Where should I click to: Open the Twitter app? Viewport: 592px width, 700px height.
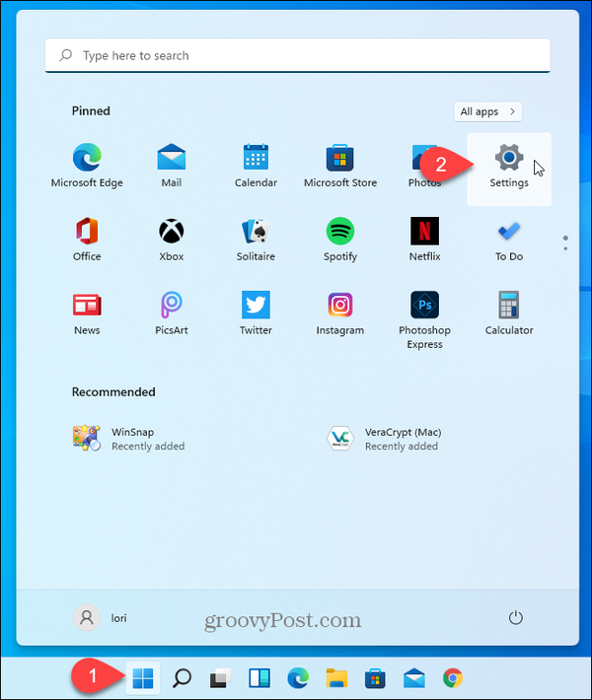pyautogui.click(x=256, y=314)
